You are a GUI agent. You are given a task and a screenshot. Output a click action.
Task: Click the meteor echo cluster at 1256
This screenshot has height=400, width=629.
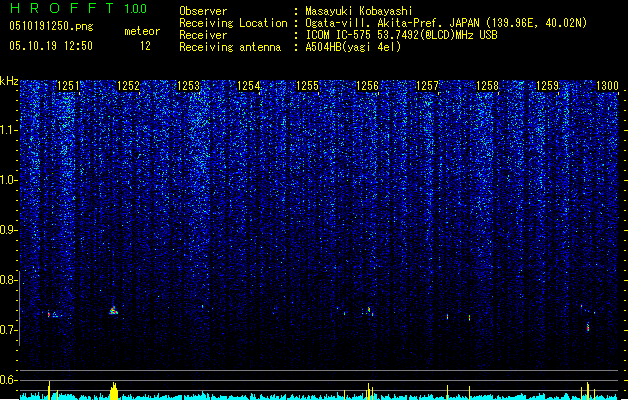click(369, 311)
